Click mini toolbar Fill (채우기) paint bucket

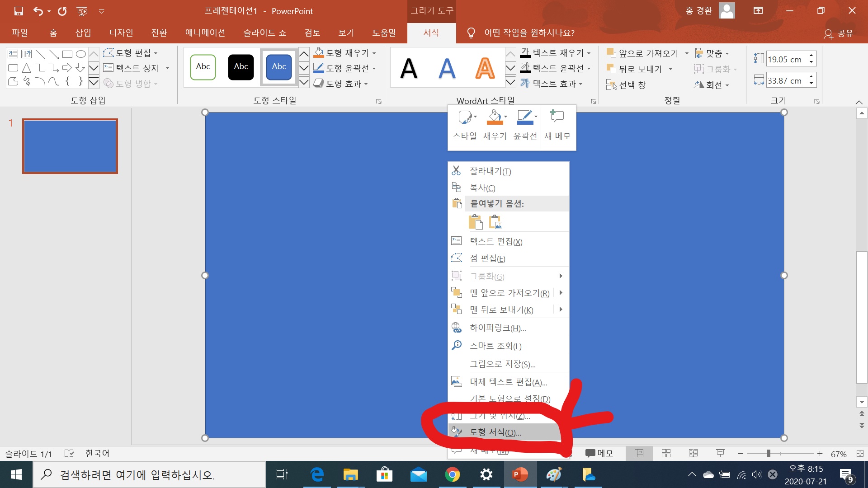pos(495,125)
